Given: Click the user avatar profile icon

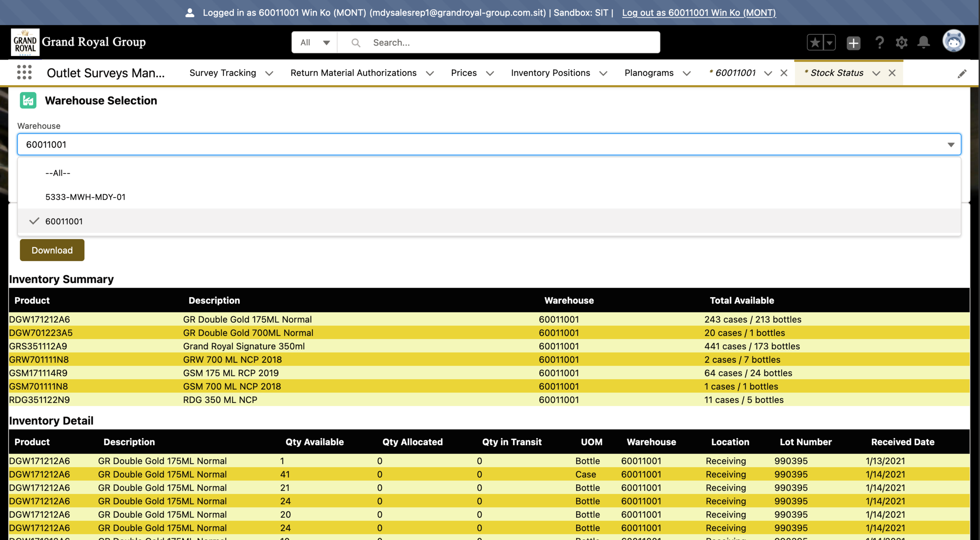Looking at the screenshot, I should pyautogui.click(x=954, y=41).
